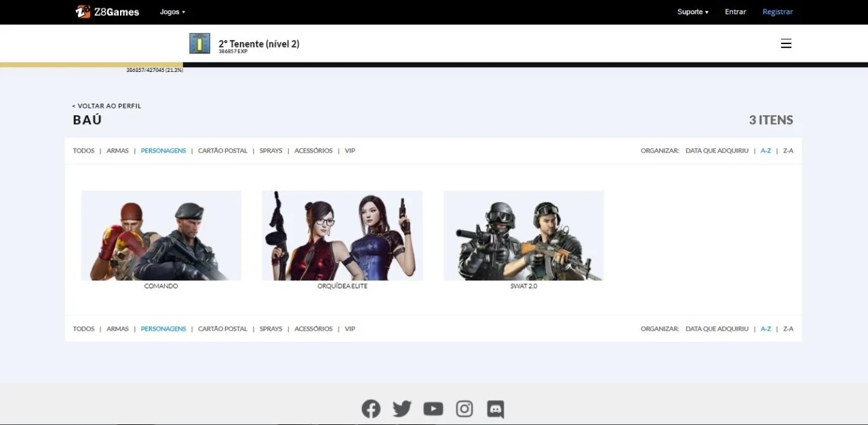Click the COMANDO item label
The width and height of the screenshot is (868, 425).
[x=161, y=286]
